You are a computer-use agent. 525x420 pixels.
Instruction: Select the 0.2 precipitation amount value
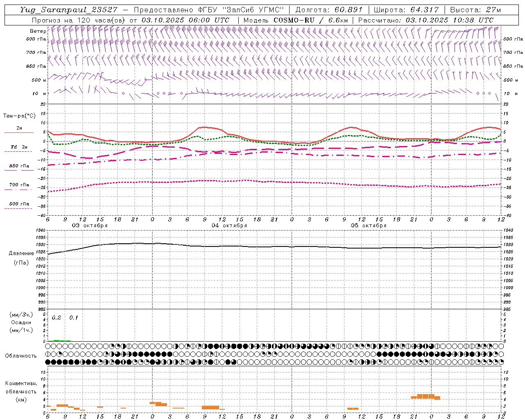(x=56, y=318)
